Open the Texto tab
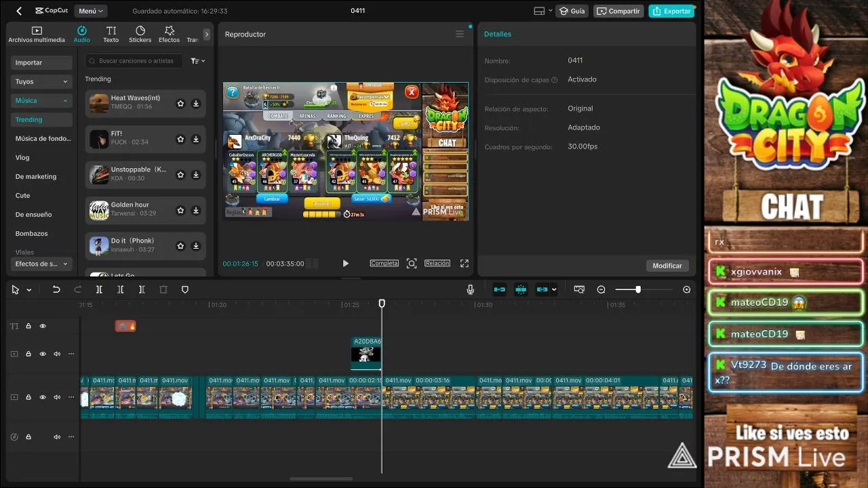868x488 pixels. pos(111,35)
